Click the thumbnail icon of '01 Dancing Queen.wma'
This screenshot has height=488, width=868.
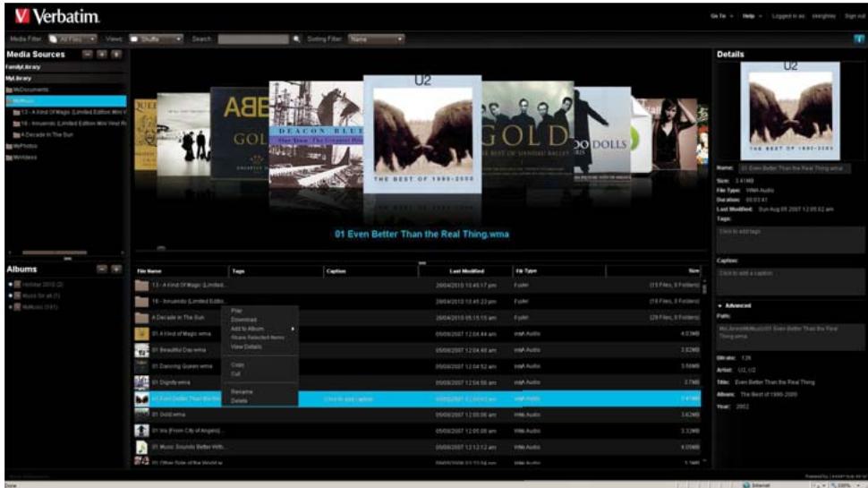tap(141, 366)
